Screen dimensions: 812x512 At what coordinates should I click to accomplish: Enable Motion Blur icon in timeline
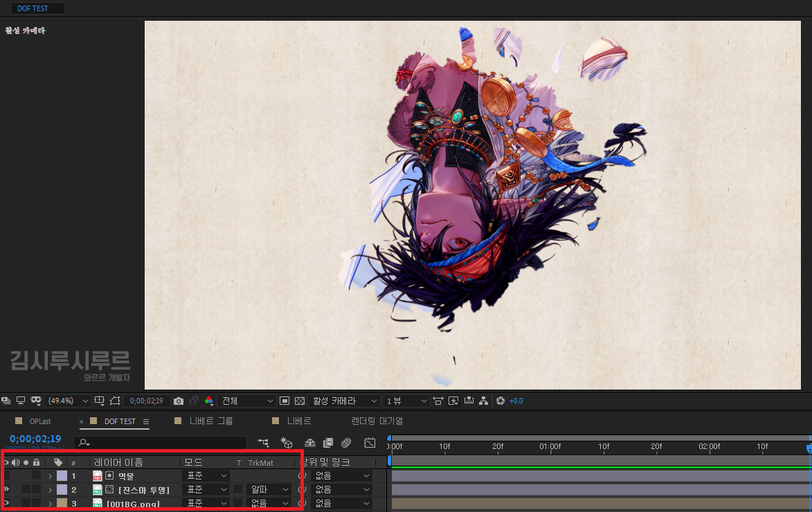point(346,443)
